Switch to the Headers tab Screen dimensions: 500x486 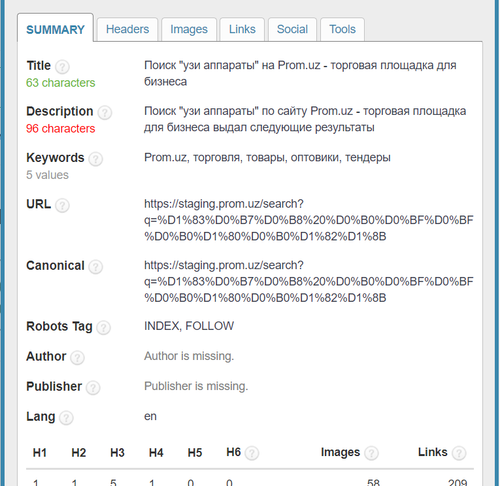click(127, 29)
